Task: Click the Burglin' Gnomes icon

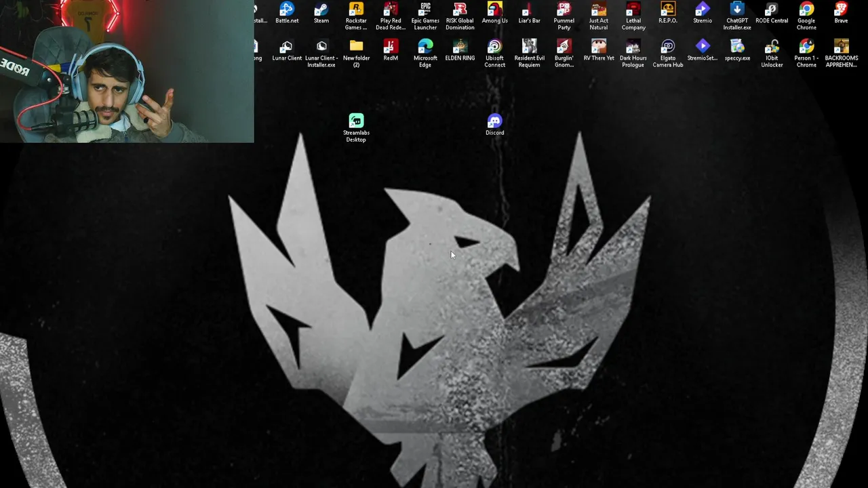Action: pos(564,54)
